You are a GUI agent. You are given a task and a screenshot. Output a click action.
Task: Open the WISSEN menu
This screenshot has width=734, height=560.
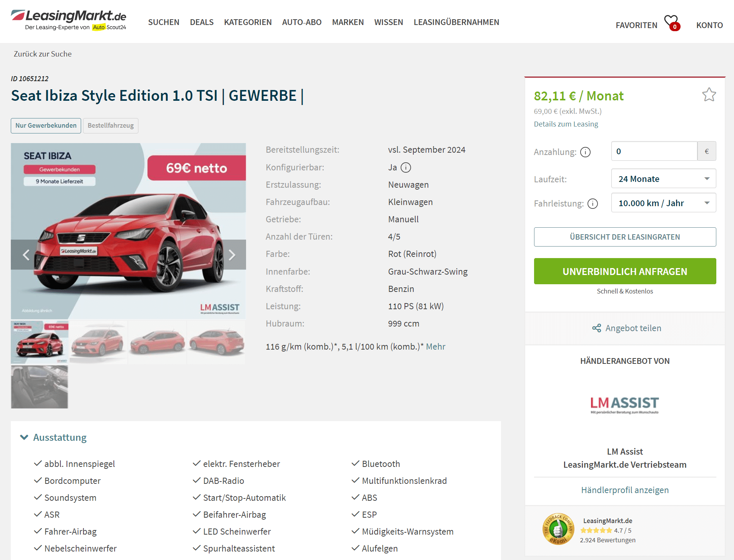(x=389, y=22)
